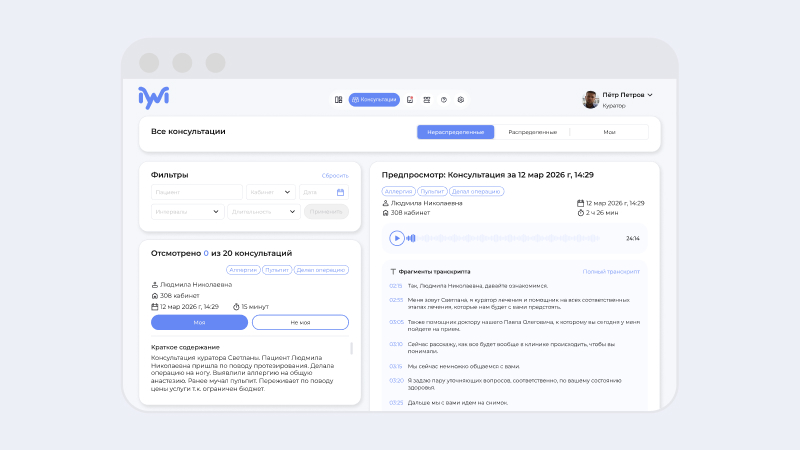This screenshot has width=800, height=450.
Task: Jump to transcript timestamp 02:55
Action: coord(396,300)
